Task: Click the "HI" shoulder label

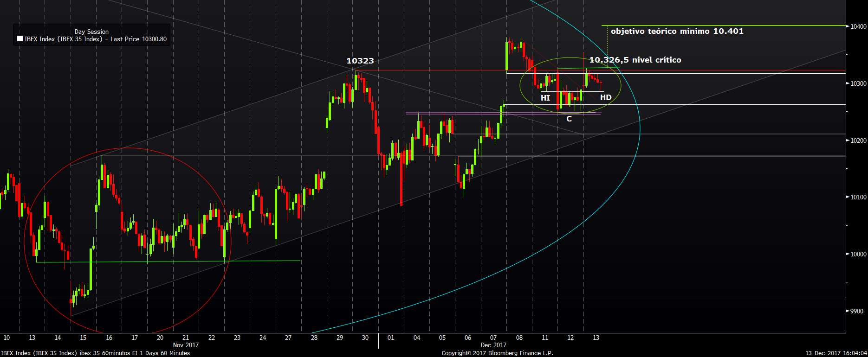Action: point(545,98)
